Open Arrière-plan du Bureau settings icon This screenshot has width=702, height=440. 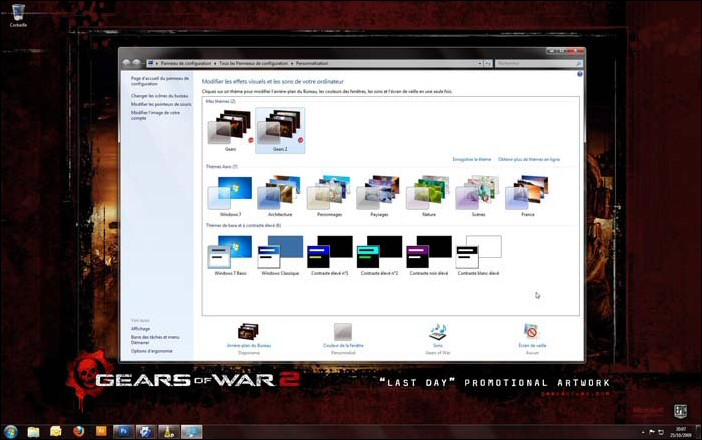248,332
